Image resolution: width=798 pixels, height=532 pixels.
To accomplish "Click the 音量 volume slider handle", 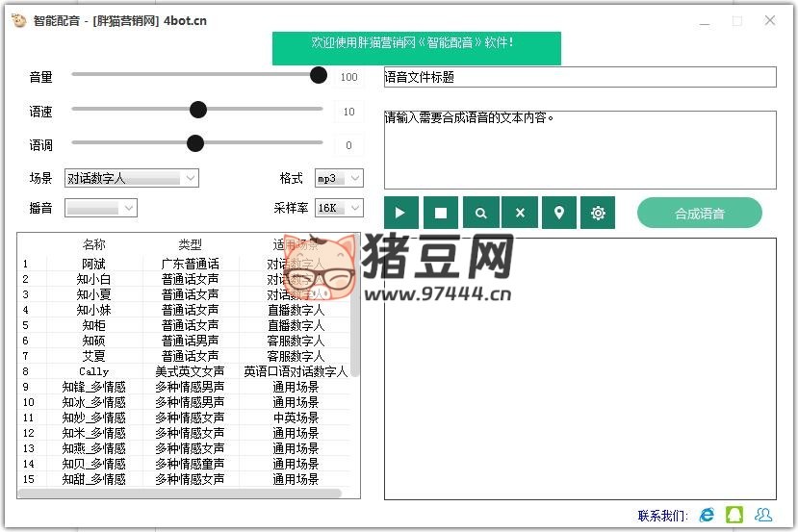I will tap(319, 75).
